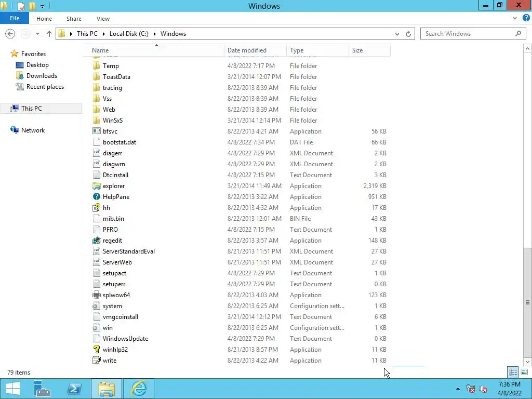The width and height of the screenshot is (532, 399).
Task: Expand the ribbon with chevron
Action: pos(515,18)
